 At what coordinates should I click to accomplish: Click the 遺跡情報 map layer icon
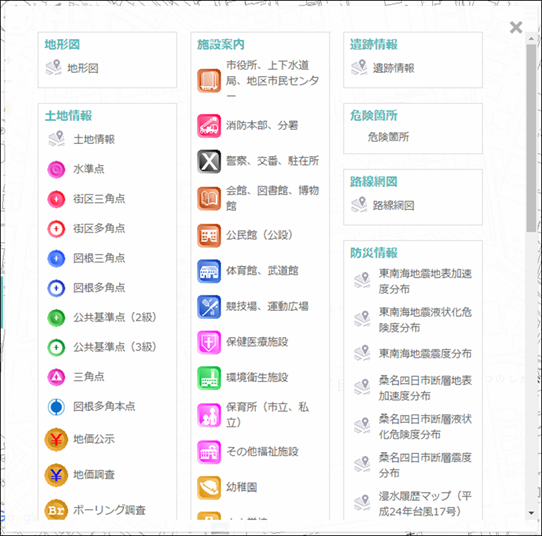tap(359, 67)
